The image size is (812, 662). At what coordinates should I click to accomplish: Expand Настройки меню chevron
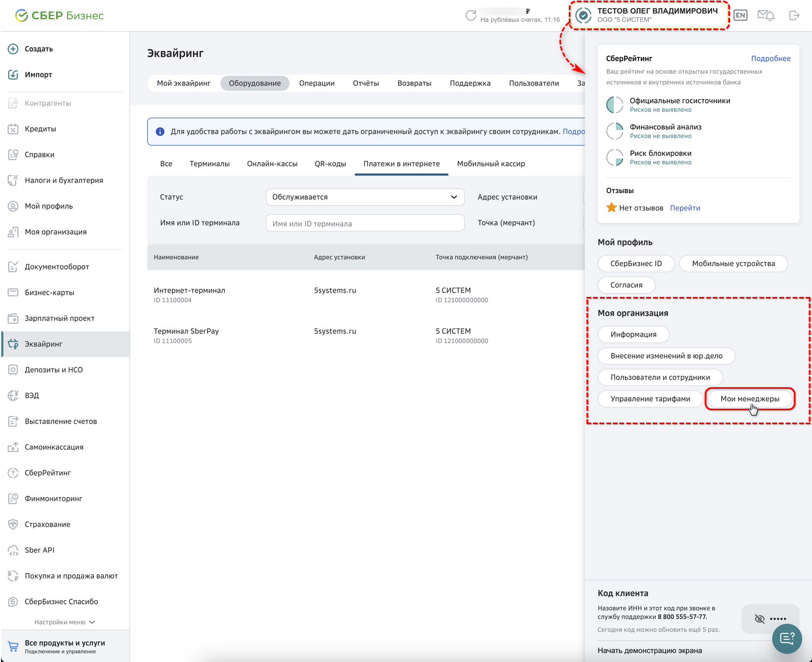coord(92,622)
